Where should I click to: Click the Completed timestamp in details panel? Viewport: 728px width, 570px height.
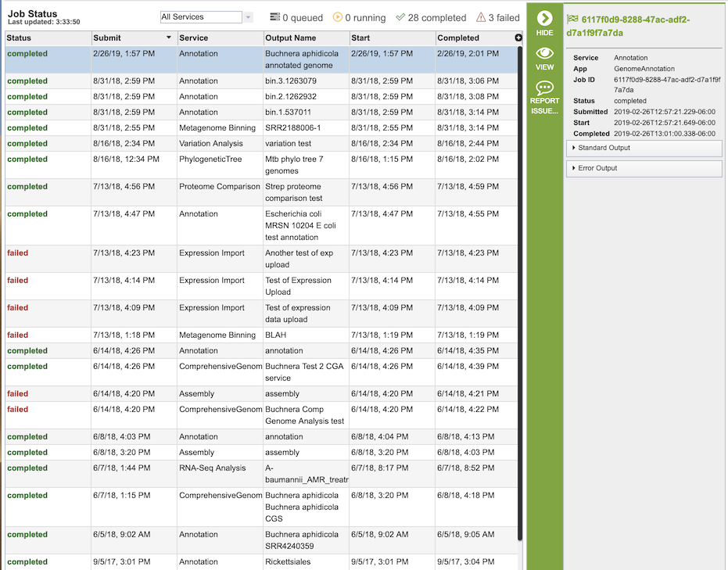(x=665, y=133)
